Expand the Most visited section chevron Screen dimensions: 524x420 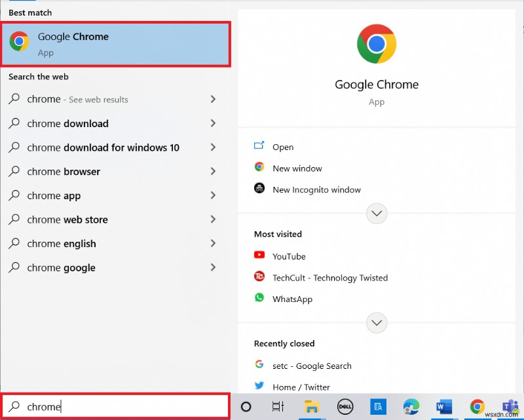377,213
